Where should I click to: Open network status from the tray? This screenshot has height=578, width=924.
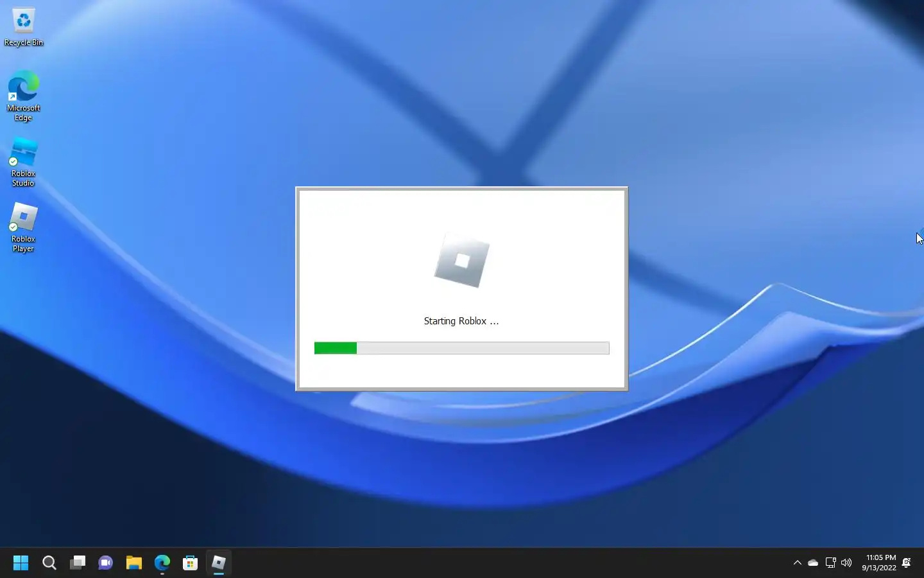pyautogui.click(x=830, y=563)
